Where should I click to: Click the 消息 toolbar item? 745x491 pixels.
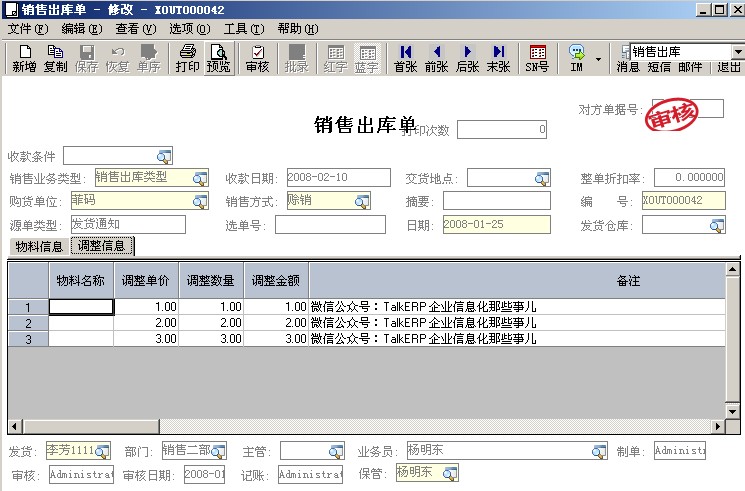tap(628, 67)
